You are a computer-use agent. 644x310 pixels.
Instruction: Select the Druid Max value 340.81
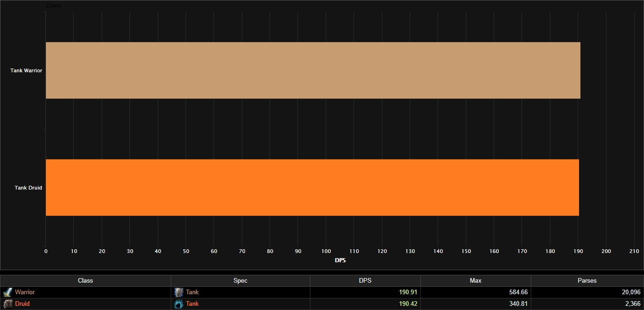tap(518, 304)
